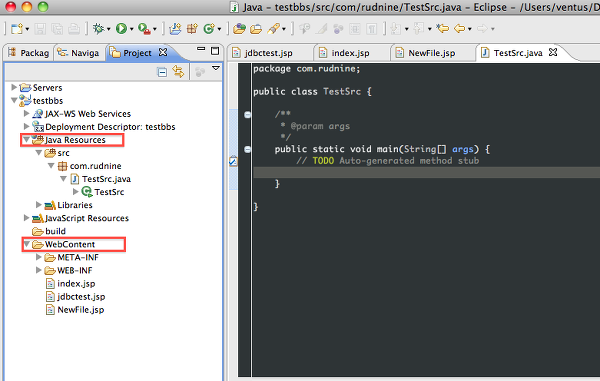
Task: Click the Back navigation yellow arrow
Action: click(x=459, y=29)
